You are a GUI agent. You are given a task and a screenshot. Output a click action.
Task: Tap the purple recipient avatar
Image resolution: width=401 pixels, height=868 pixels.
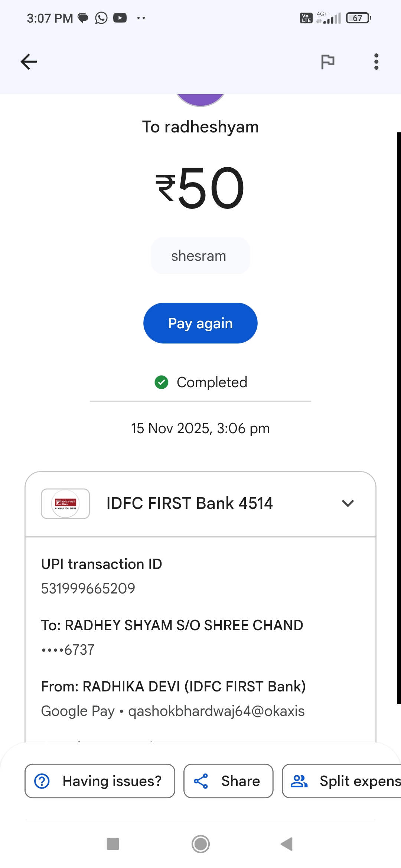click(200, 100)
